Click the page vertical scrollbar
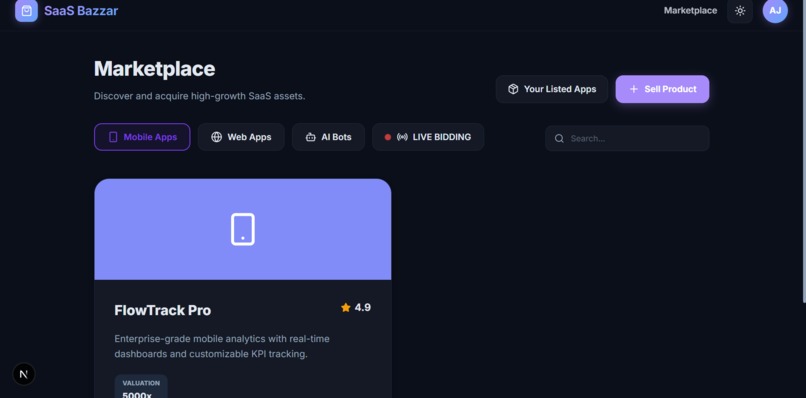Screen dimensions: 806x398 (x=803, y=151)
